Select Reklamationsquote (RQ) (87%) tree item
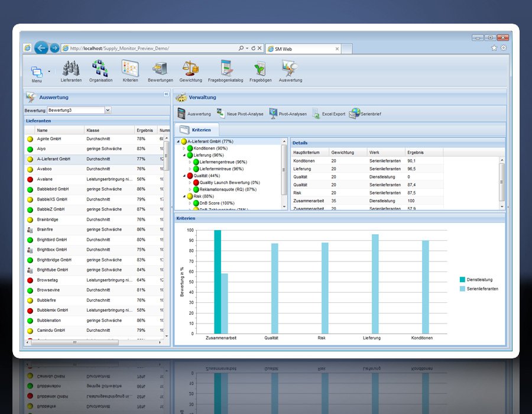Viewport: 532px width, 414px height. pyautogui.click(x=228, y=189)
